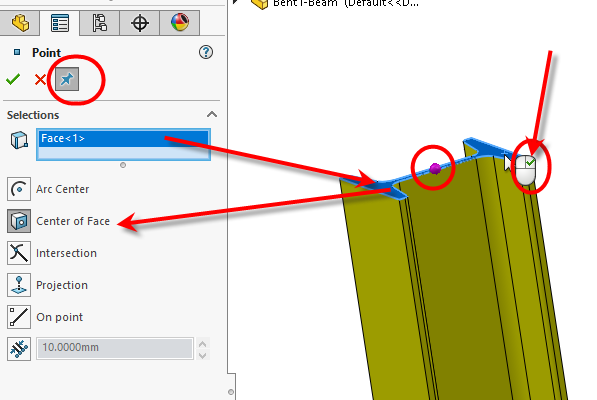The image size is (597, 400).
Task: Expand the Bent I-Beam tree item
Action: (x=235, y=2)
